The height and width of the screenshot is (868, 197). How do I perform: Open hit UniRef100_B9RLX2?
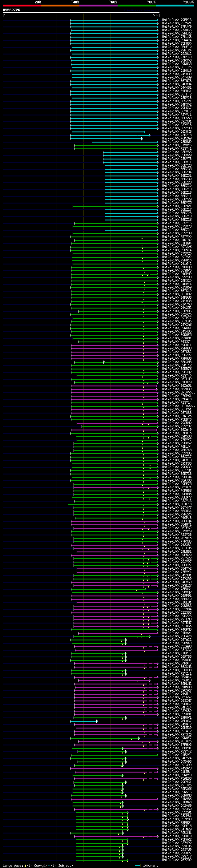coord(176,33)
